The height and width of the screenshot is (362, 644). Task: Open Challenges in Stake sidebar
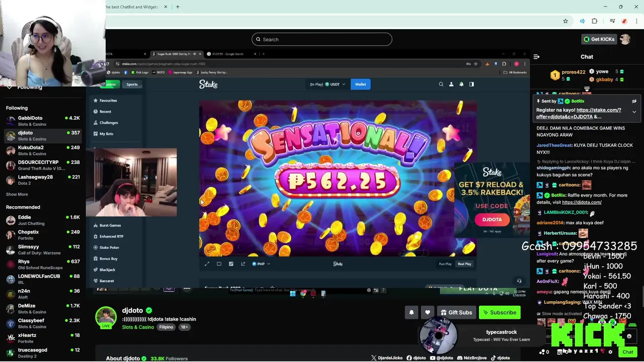106,123
